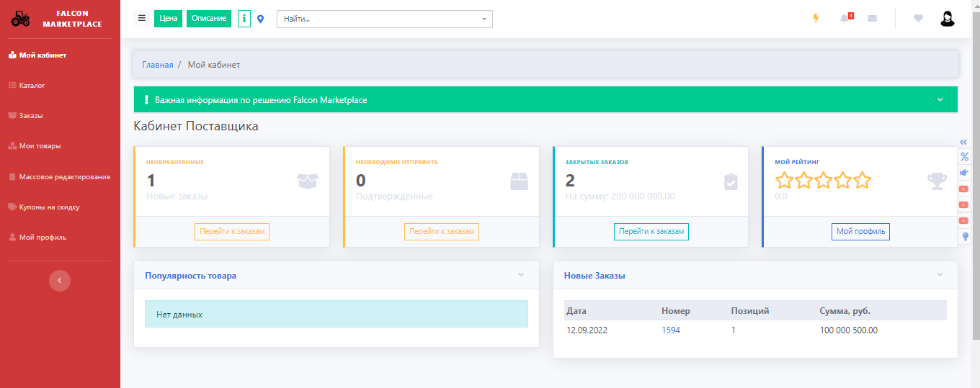
Task: Open the user avatar profile menu
Action: (x=948, y=19)
